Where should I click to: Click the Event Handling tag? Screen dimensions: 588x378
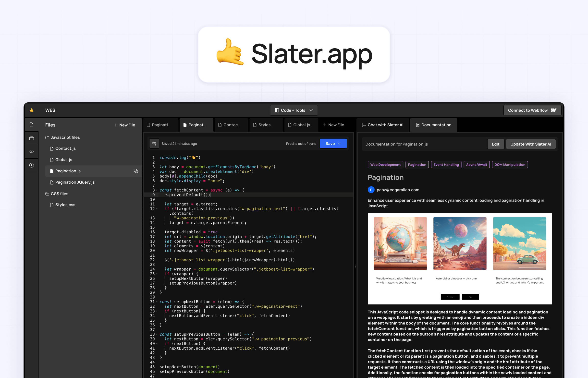click(x=446, y=165)
